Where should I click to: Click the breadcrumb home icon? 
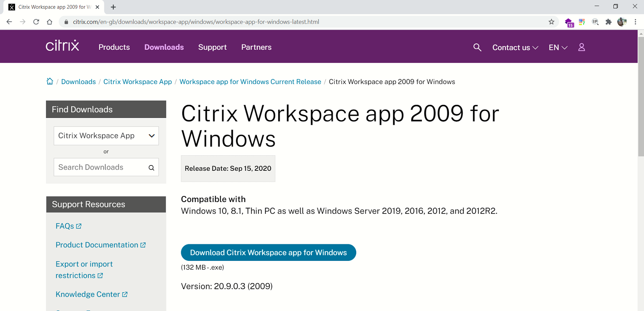(x=50, y=81)
